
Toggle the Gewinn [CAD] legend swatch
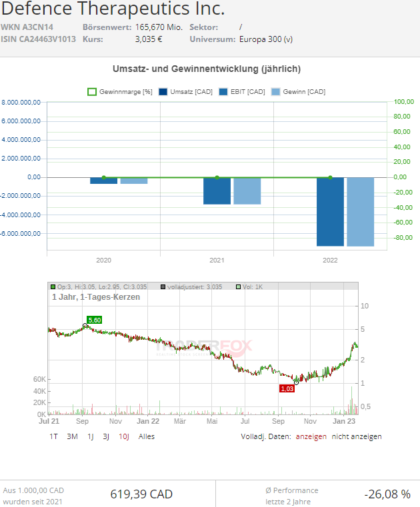pyautogui.click(x=276, y=92)
